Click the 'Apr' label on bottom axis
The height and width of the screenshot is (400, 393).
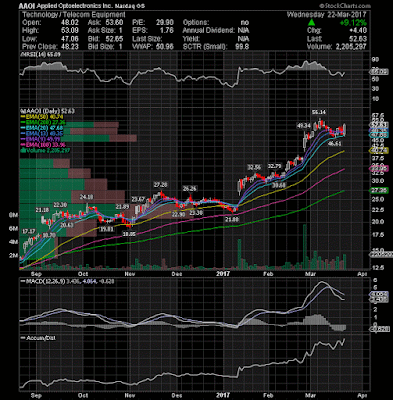[362, 395]
